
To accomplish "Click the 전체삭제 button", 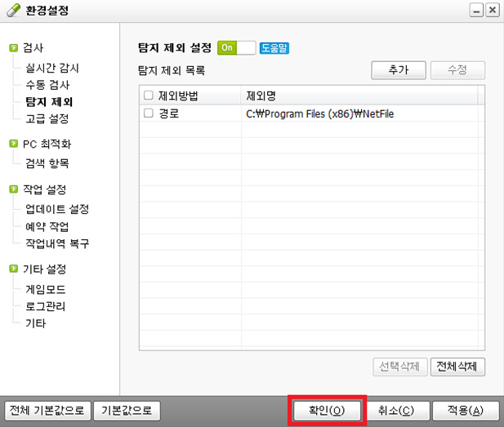I will point(457,366).
